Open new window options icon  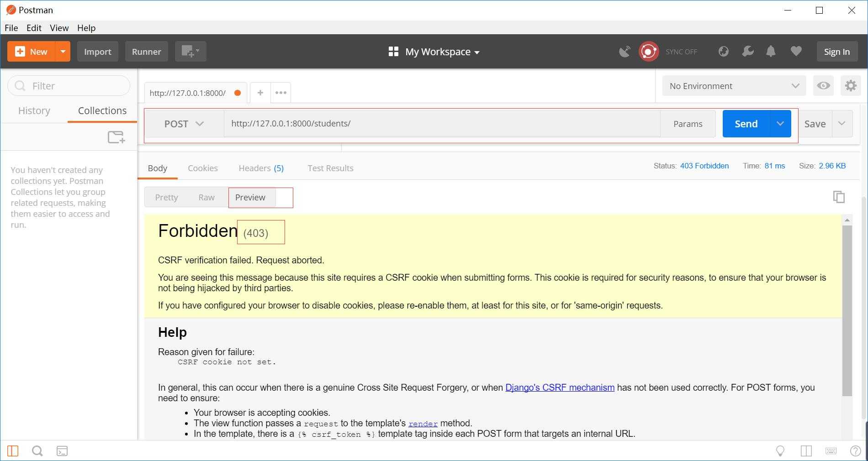[191, 52]
